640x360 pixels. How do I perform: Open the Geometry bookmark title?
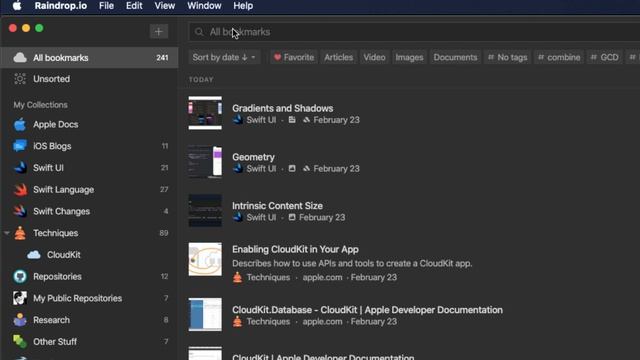(x=253, y=157)
